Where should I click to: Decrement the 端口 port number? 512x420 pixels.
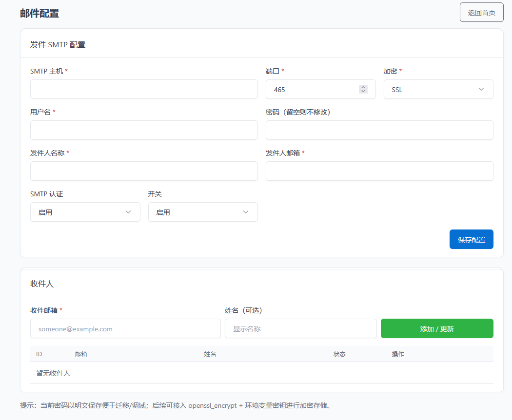(363, 92)
